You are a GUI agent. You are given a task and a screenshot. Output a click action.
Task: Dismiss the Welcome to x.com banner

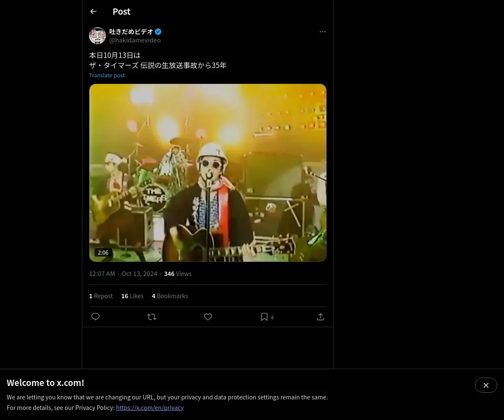(486, 385)
